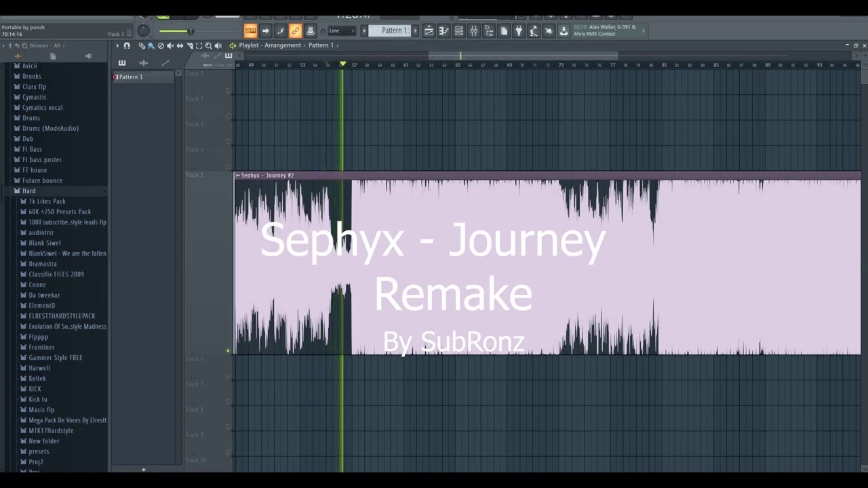Mute Track 6 using its toggle dot
The image size is (868, 488).
[228, 376]
